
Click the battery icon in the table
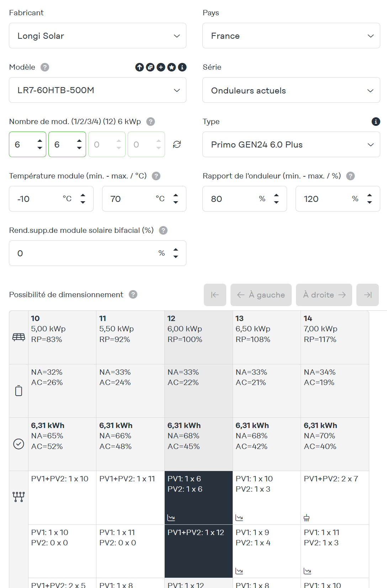[18, 391]
